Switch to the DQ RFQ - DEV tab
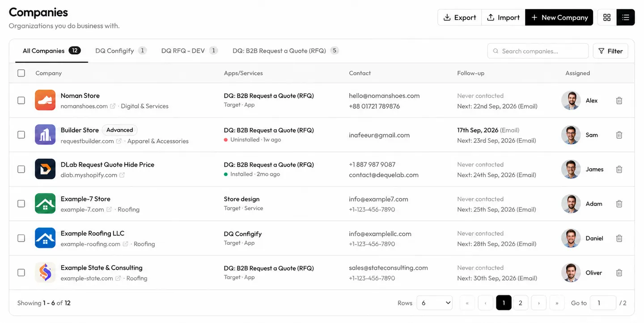 click(x=190, y=51)
